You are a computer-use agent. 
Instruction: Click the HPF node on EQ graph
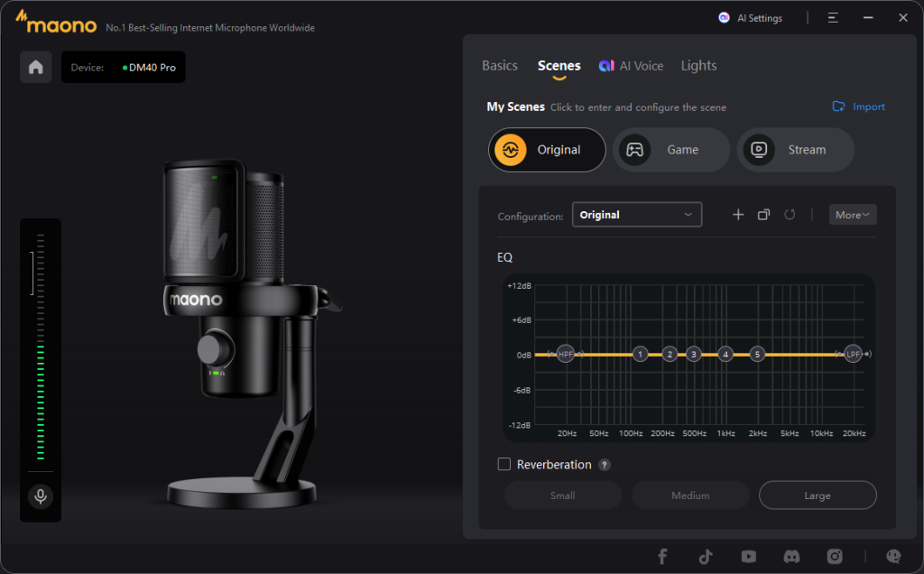pos(566,355)
